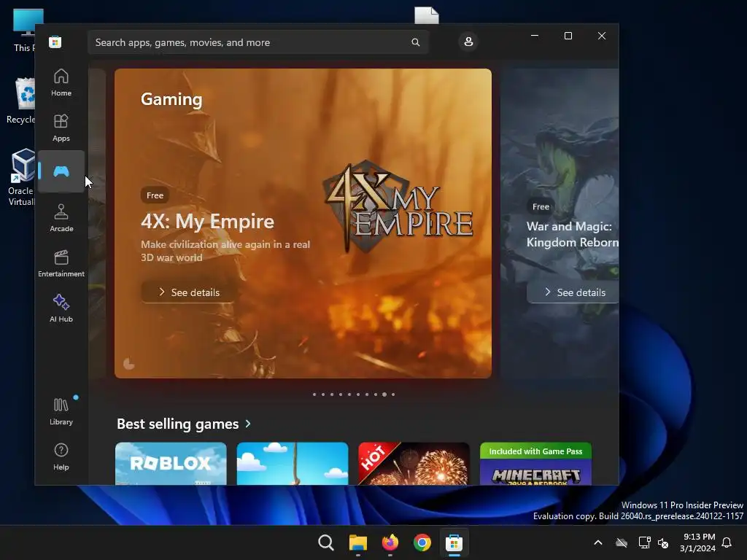Click the muted volume tray icon
The height and width of the screenshot is (560, 747).
click(663, 542)
